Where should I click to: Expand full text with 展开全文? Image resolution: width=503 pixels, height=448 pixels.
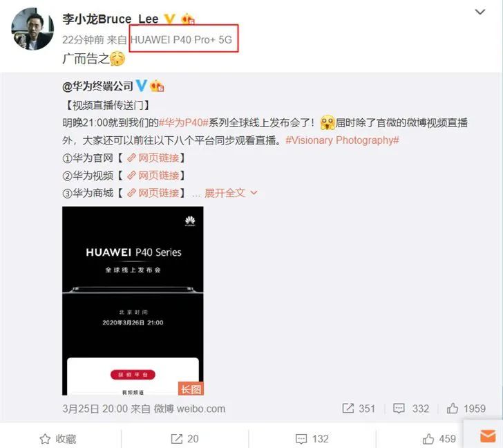coord(231,193)
